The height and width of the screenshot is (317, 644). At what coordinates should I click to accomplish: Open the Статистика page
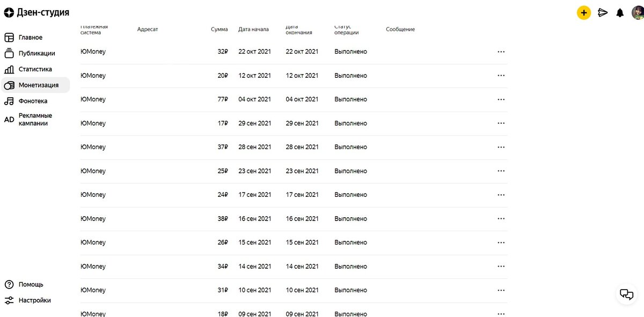pyautogui.click(x=35, y=69)
